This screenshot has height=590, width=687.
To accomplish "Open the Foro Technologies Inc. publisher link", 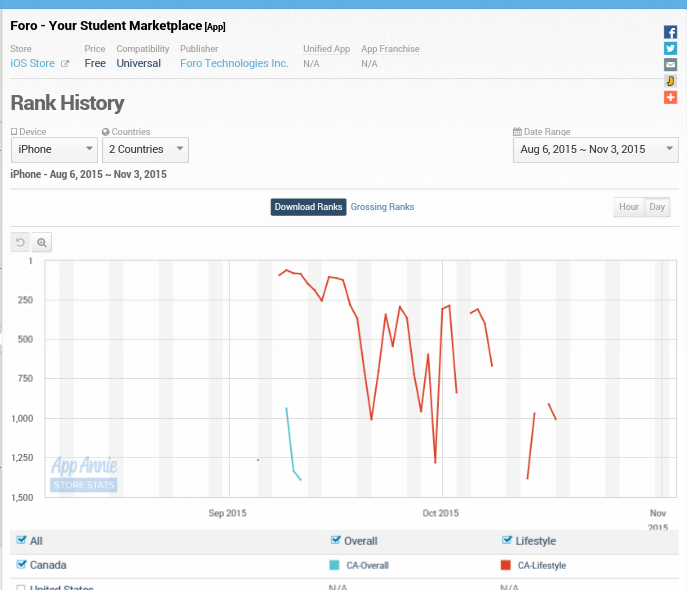I will click(x=234, y=64).
